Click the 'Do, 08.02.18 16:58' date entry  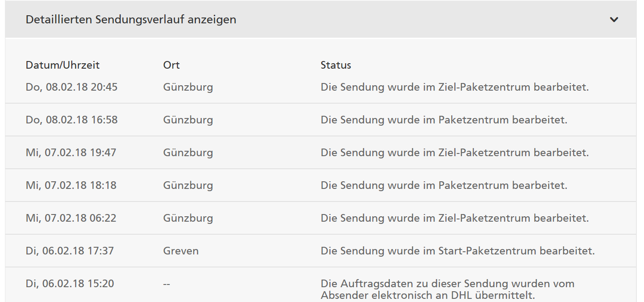click(72, 120)
